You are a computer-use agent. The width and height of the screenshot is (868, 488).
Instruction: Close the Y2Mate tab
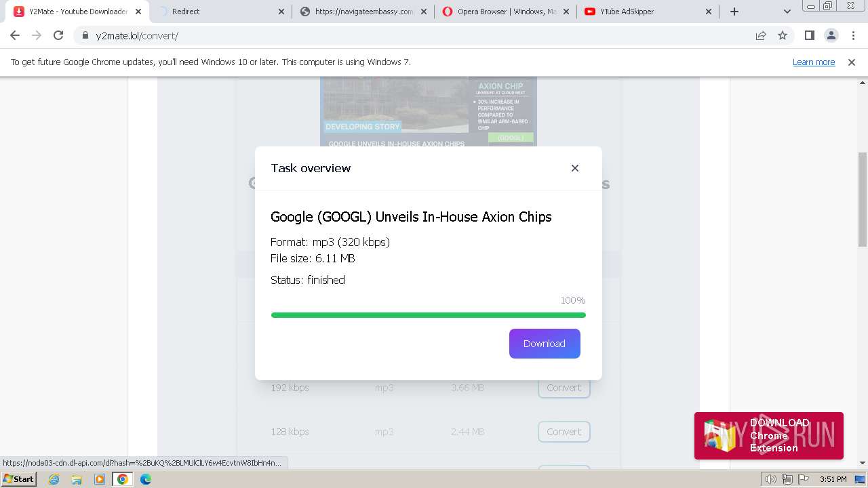tap(138, 12)
